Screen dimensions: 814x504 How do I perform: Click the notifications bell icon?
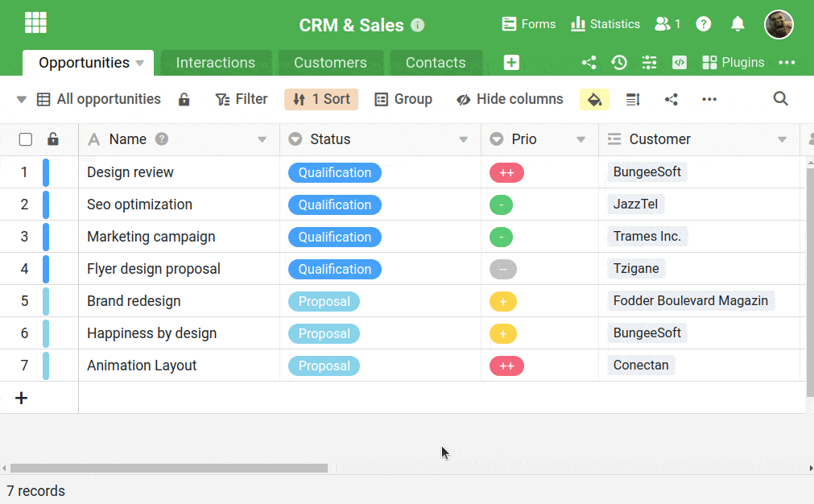[x=738, y=24]
